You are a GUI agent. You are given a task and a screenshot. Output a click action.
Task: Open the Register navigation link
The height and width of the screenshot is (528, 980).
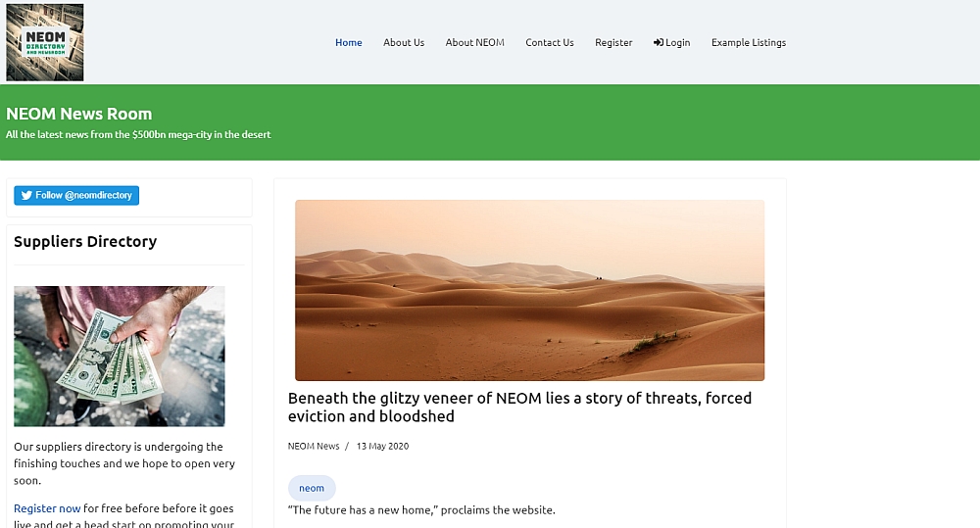pyautogui.click(x=613, y=42)
